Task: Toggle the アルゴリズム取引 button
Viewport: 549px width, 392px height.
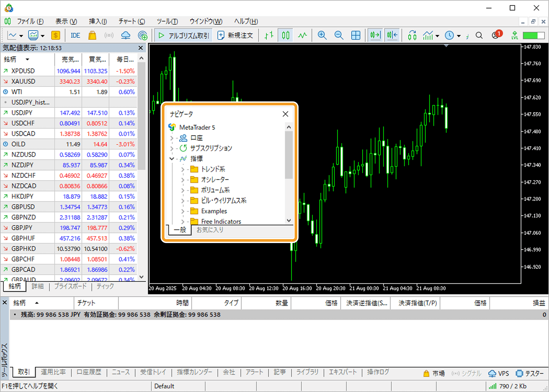Action: point(184,35)
